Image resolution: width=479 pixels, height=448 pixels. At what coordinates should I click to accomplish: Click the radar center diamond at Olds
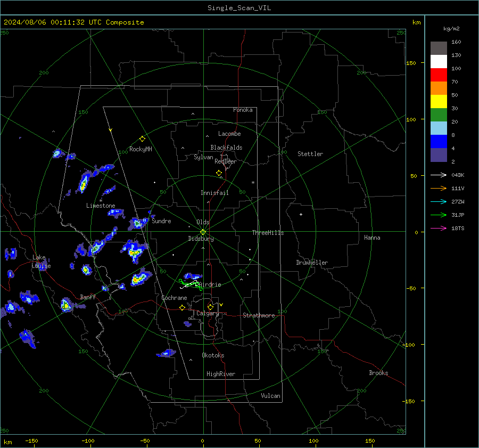[203, 232]
